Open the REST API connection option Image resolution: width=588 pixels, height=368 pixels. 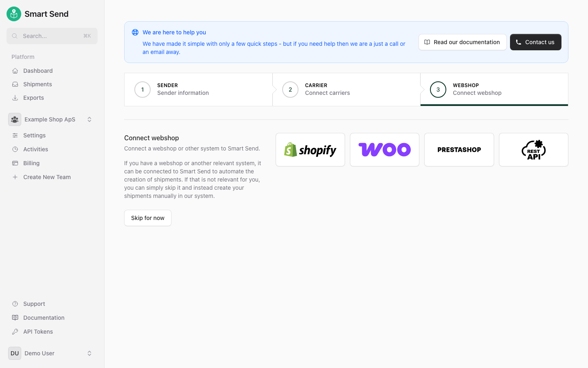[533, 150]
